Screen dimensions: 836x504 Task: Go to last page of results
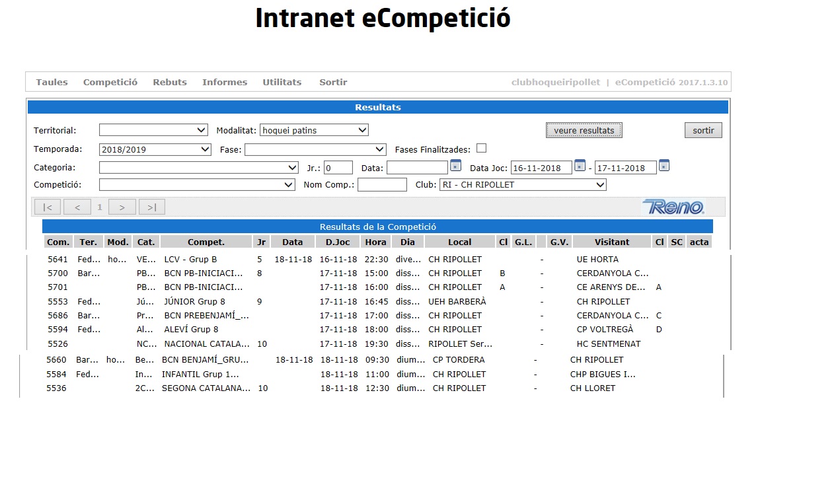152,207
